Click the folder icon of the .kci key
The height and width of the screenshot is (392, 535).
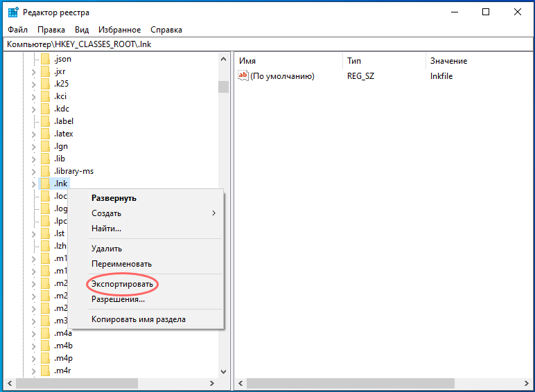[45, 96]
